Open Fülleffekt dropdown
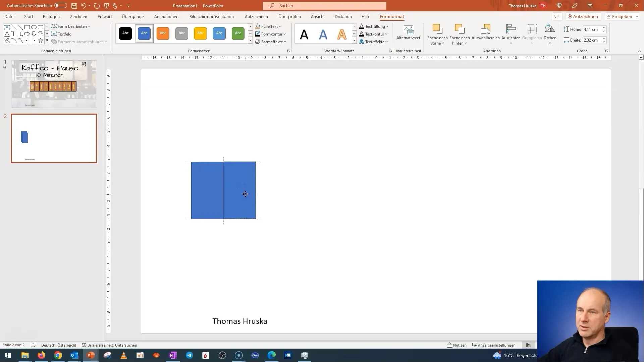The height and width of the screenshot is (362, 644). click(x=268, y=26)
